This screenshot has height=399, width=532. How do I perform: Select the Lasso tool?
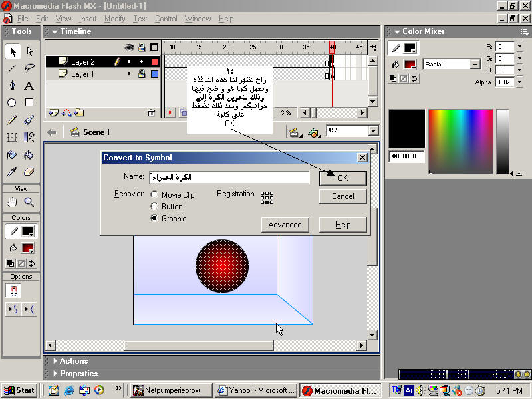click(x=29, y=68)
